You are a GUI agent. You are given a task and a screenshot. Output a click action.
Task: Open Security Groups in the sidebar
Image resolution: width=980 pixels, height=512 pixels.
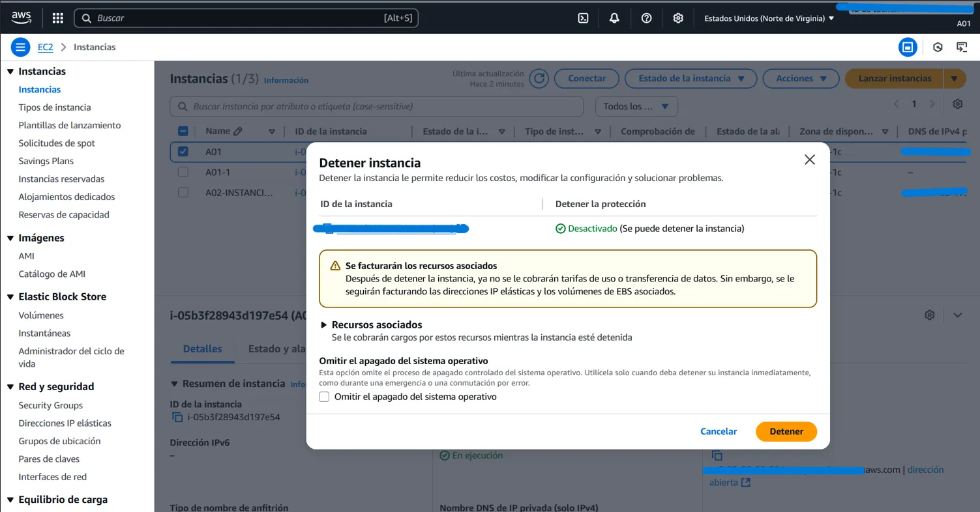click(51, 405)
